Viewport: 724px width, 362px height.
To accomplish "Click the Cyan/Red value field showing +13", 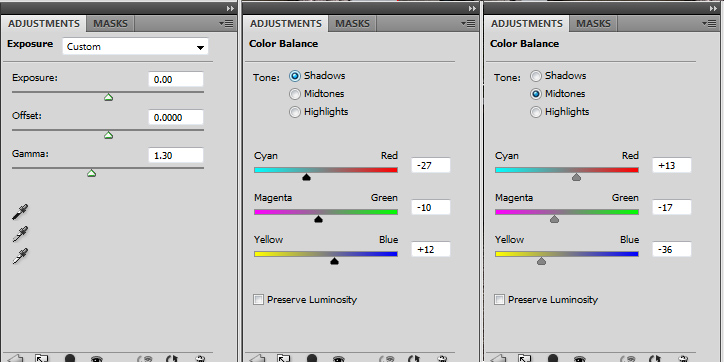I will point(672,165).
